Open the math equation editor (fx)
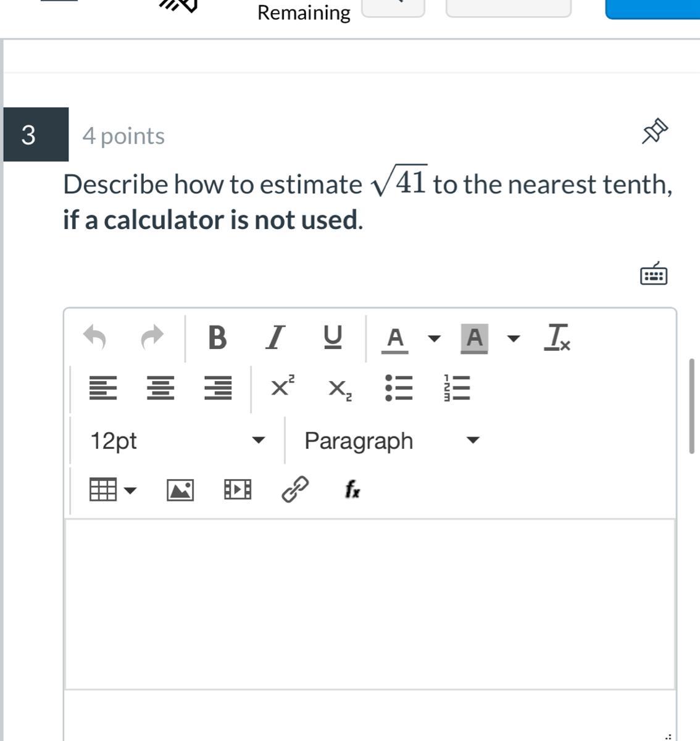The height and width of the screenshot is (741, 700). (x=352, y=490)
